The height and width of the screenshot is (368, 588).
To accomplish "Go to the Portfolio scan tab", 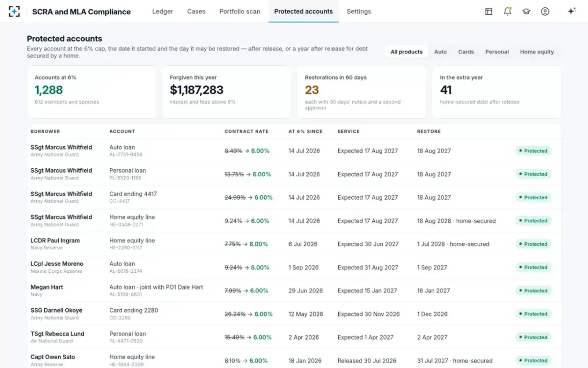I will [240, 11].
